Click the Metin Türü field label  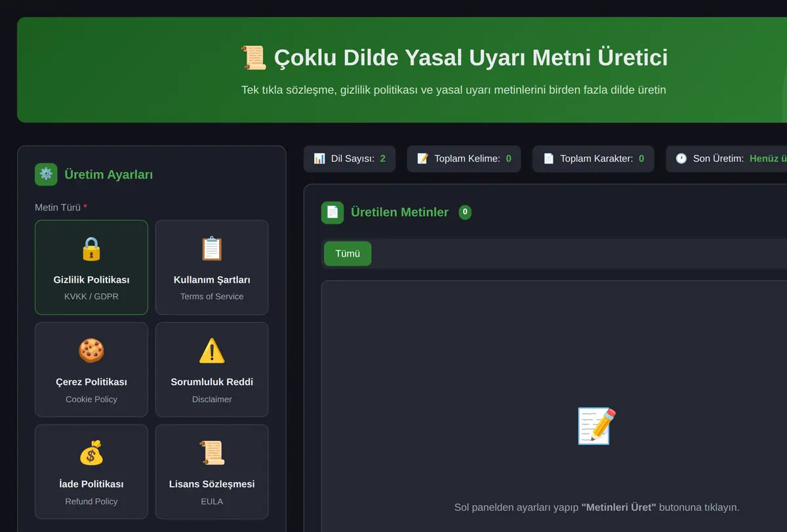click(x=61, y=207)
